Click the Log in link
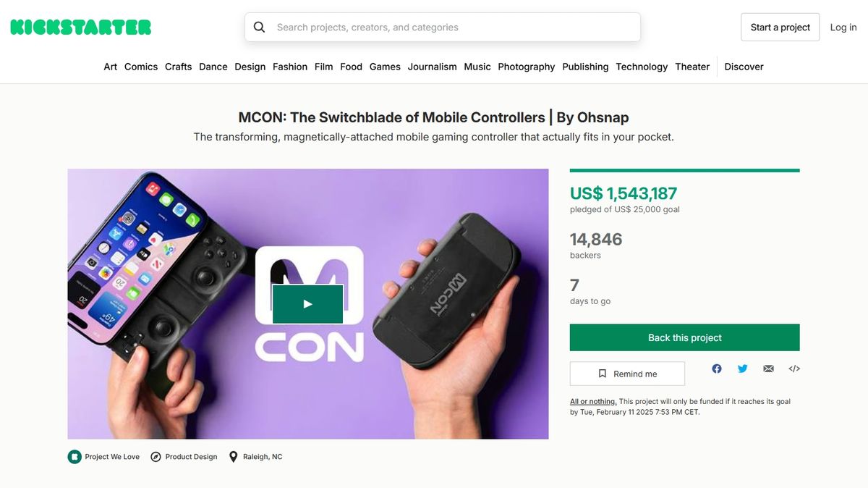868x488 pixels. [x=843, y=28]
